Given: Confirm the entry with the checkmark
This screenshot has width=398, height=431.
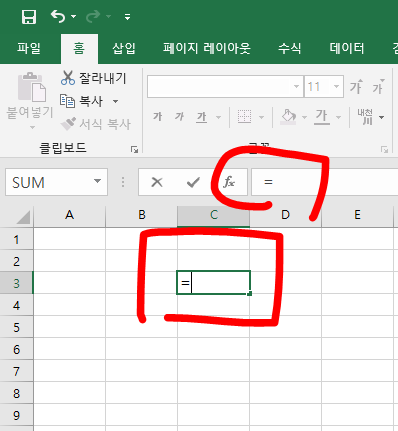Looking at the screenshot, I should click(193, 182).
